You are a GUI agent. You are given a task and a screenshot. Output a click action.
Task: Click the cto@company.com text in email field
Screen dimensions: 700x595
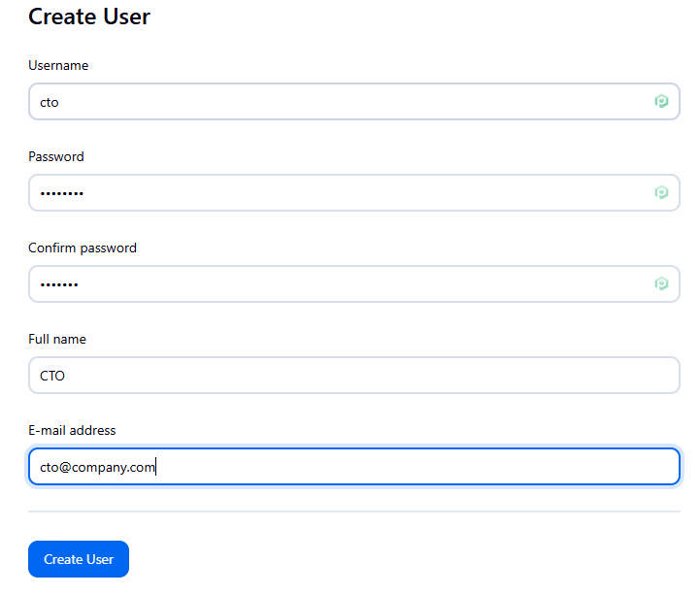(x=97, y=467)
